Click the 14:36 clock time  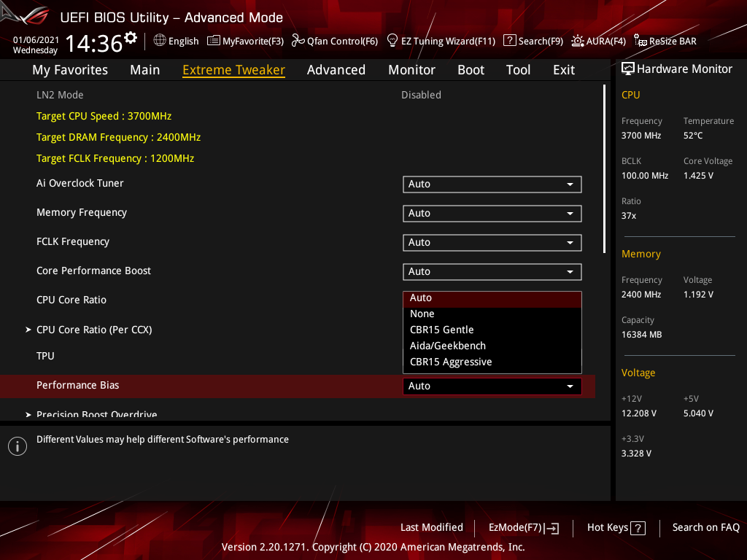click(x=94, y=44)
